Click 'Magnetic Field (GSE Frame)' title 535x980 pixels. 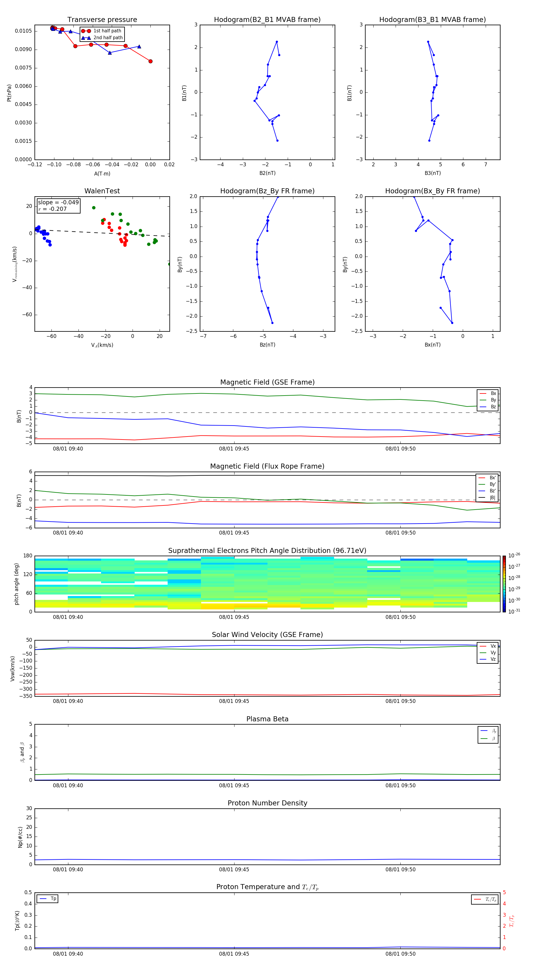pyautogui.click(x=267, y=382)
